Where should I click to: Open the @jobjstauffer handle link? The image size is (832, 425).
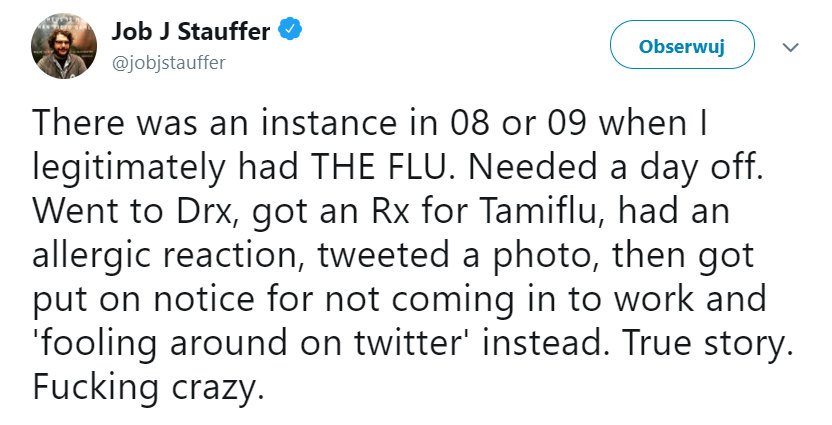click(x=168, y=62)
